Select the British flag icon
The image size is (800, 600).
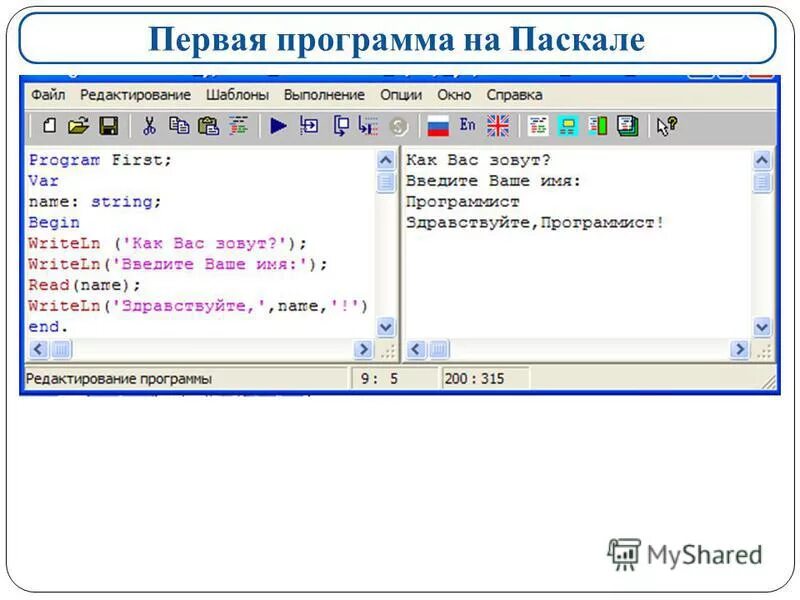pyautogui.click(x=498, y=126)
